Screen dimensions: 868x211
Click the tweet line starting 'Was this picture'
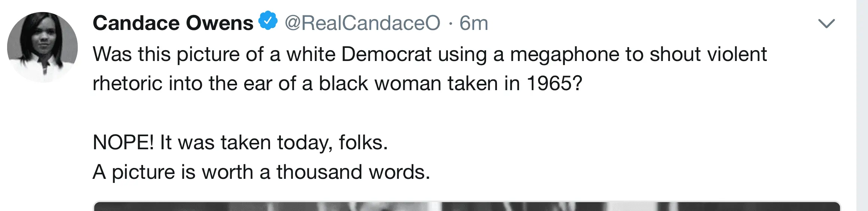pyautogui.click(x=430, y=54)
